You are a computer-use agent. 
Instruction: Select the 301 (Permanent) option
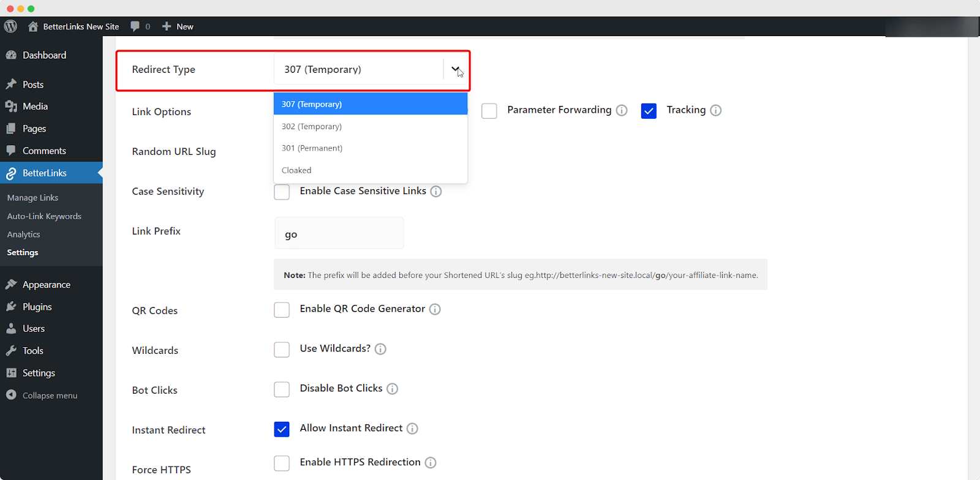pos(371,148)
